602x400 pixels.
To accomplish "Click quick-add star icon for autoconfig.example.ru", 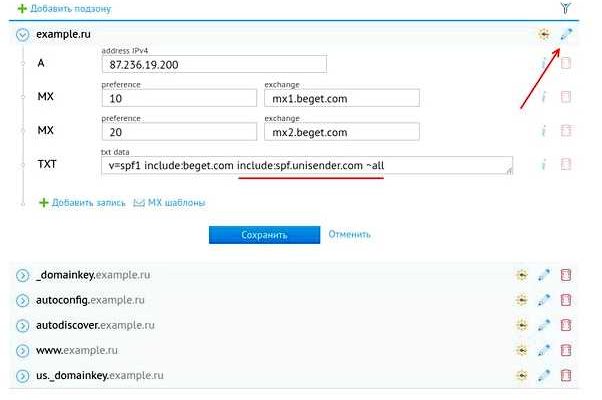I will tap(521, 300).
